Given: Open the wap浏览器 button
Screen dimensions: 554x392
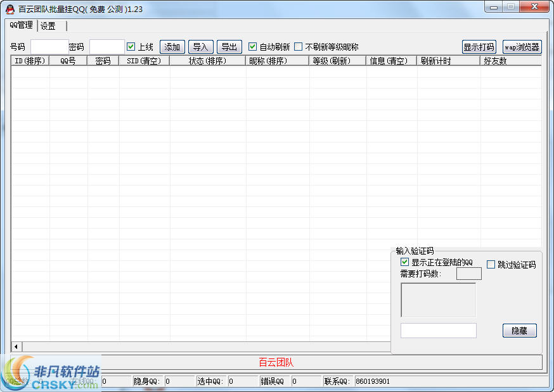Looking at the screenshot, I should pyautogui.click(x=522, y=47).
